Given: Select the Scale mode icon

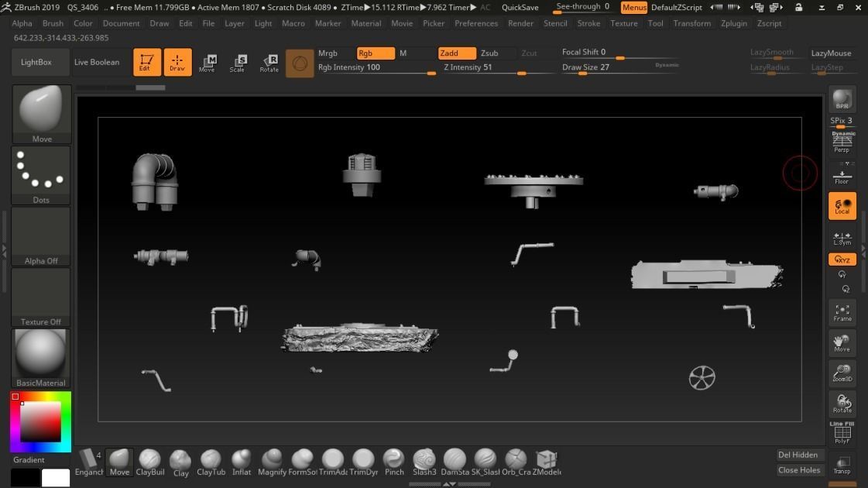Looking at the screenshot, I should pyautogui.click(x=238, y=63).
